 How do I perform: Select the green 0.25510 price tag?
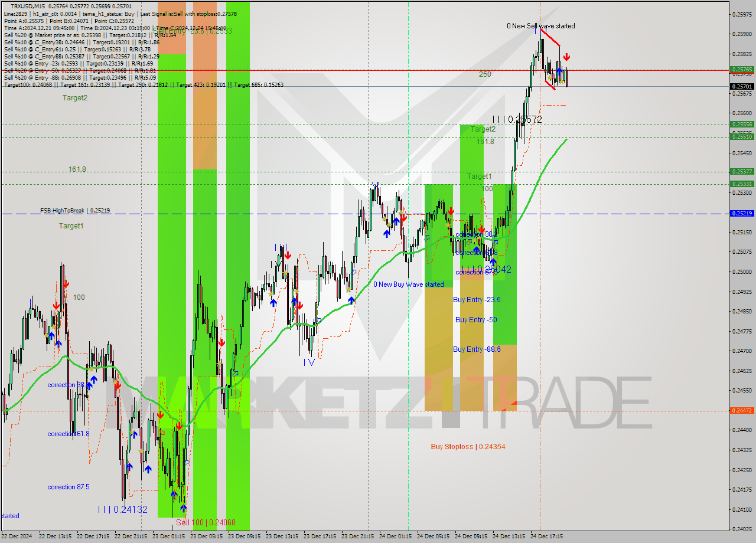click(742, 136)
